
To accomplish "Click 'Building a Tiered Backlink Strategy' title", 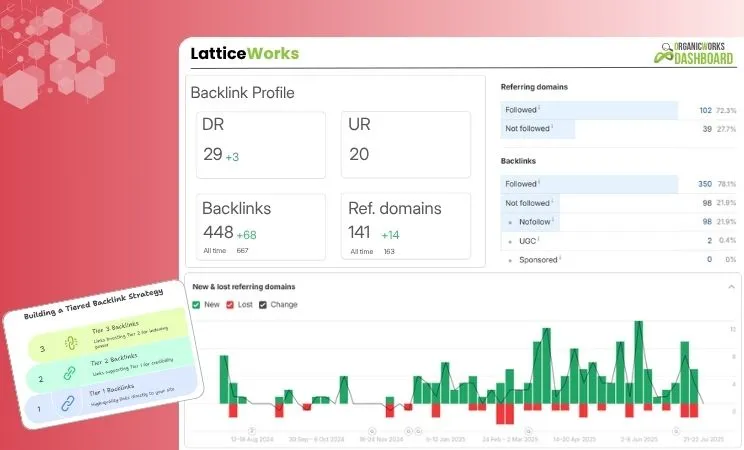I will [93, 303].
